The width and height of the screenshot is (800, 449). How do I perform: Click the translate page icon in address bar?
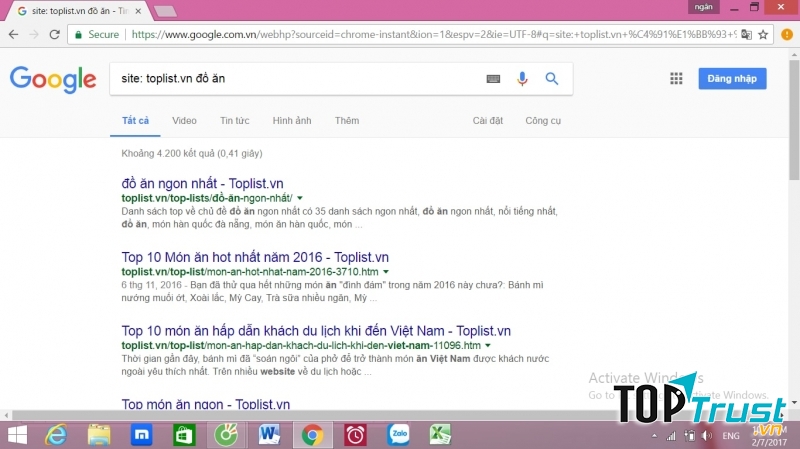pyautogui.click(x=745, y=33)
